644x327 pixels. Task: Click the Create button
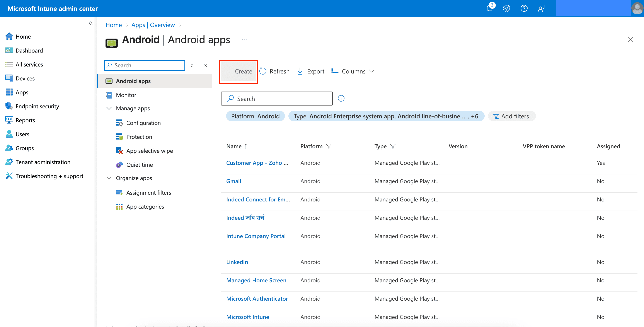pos(238,71)
